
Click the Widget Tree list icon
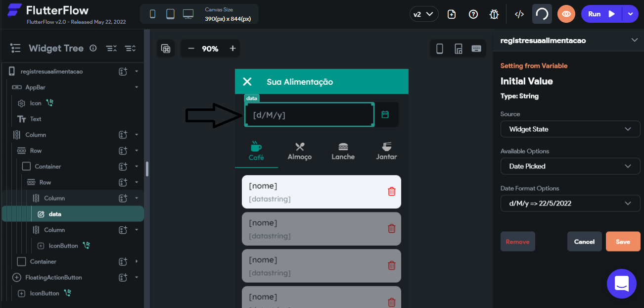coord(16,48)
